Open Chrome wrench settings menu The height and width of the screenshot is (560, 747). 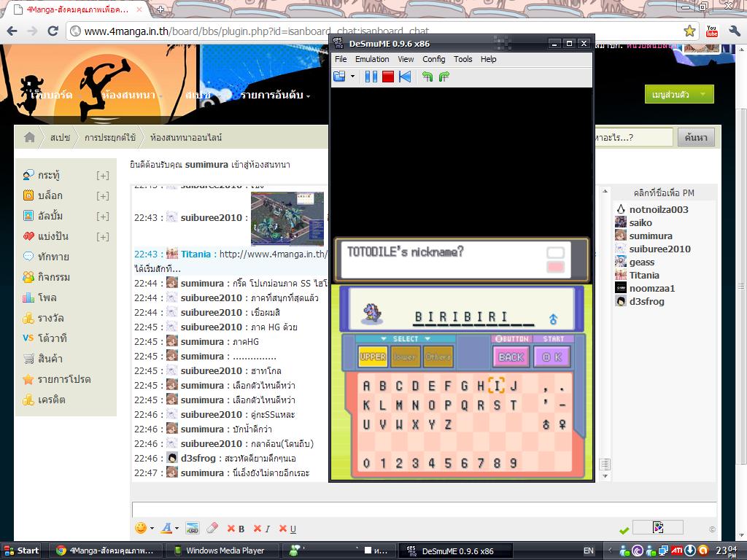(734, 31)
